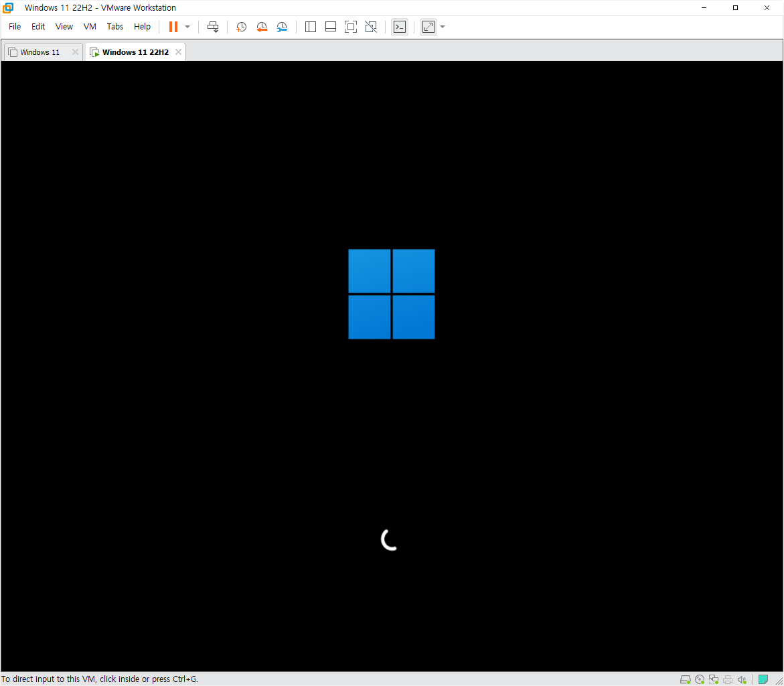Open the snapshot manager

click(282, 27)
